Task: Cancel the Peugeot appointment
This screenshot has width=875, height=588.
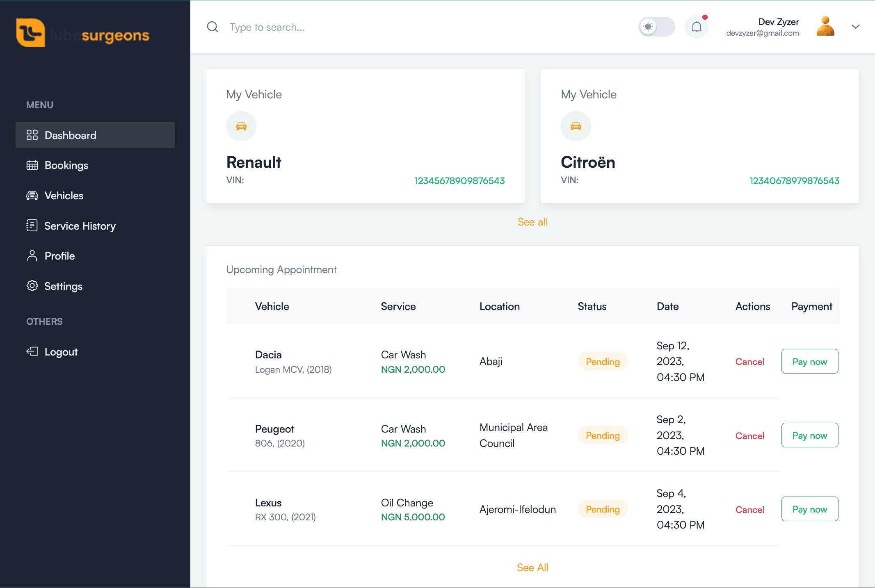Action: [x=749, y=436]
